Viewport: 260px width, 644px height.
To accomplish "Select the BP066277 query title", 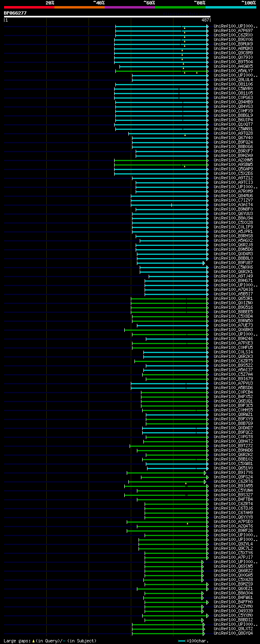I will tap(15, 13).
